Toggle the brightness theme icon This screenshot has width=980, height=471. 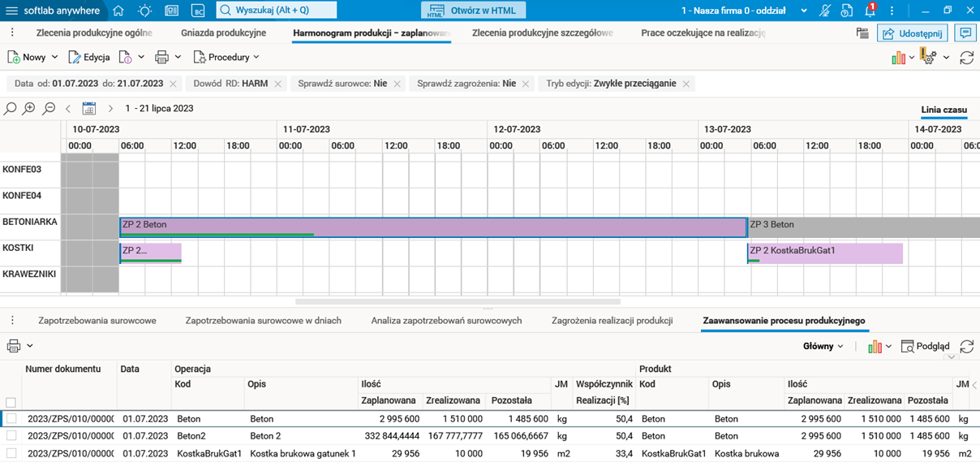point(145,11)
